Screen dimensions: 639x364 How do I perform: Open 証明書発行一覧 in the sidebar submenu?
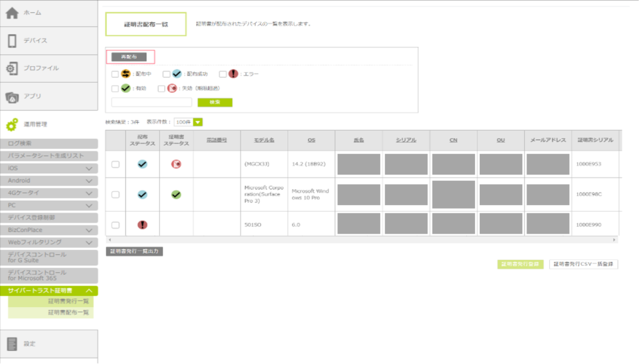[68, 302]
